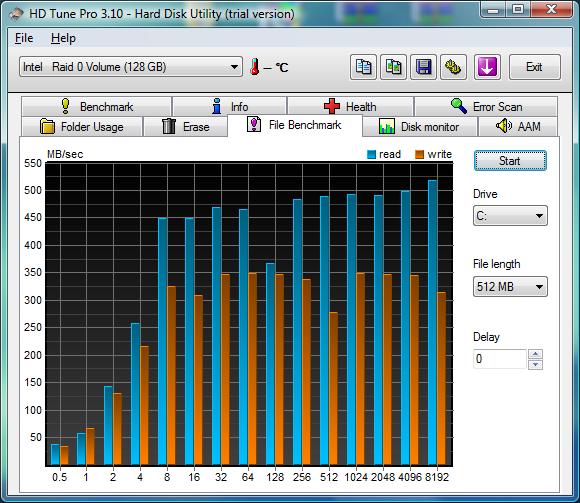
Task: Open the Health tab
Action: click(350, 107)
